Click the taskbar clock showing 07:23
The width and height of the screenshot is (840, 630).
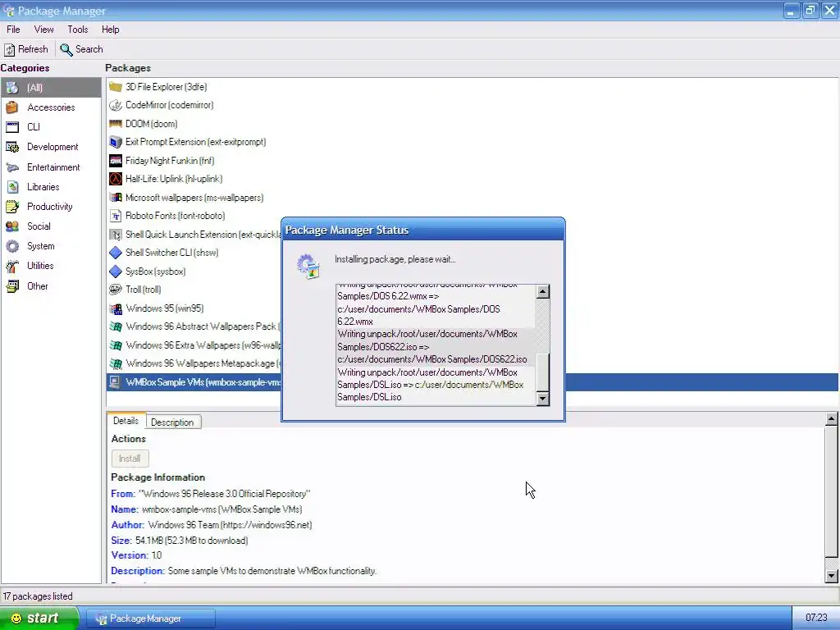[816, 618]
